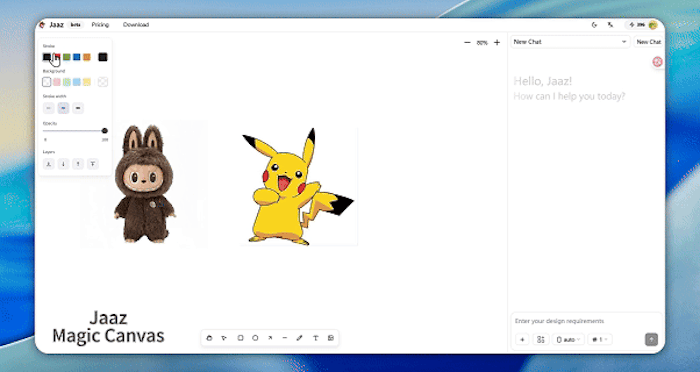Image resolution: width=700 pixels, height=372 pixels.
Task: Send the prompt with arrow button
Action: pos(651,340)
